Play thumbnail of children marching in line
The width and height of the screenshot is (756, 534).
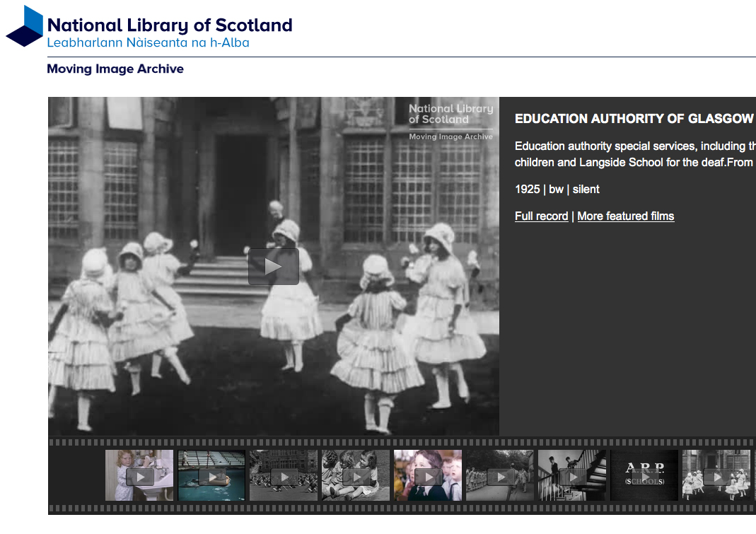[500, 476]
